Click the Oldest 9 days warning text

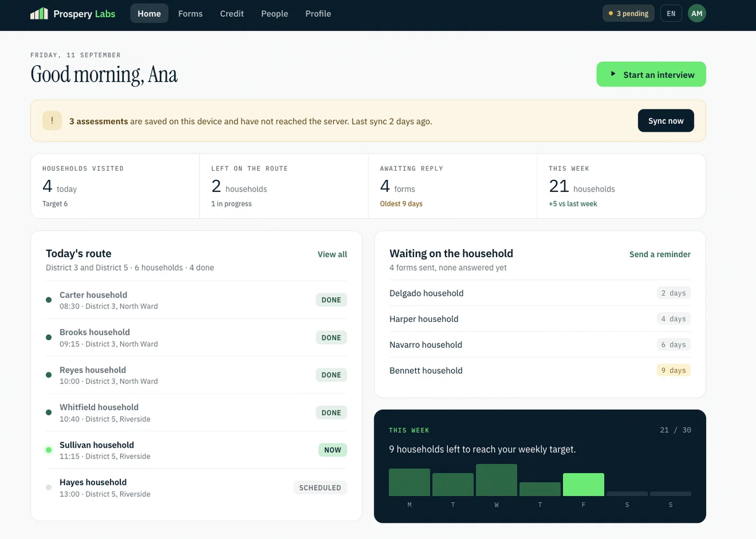tap(401, 204)
